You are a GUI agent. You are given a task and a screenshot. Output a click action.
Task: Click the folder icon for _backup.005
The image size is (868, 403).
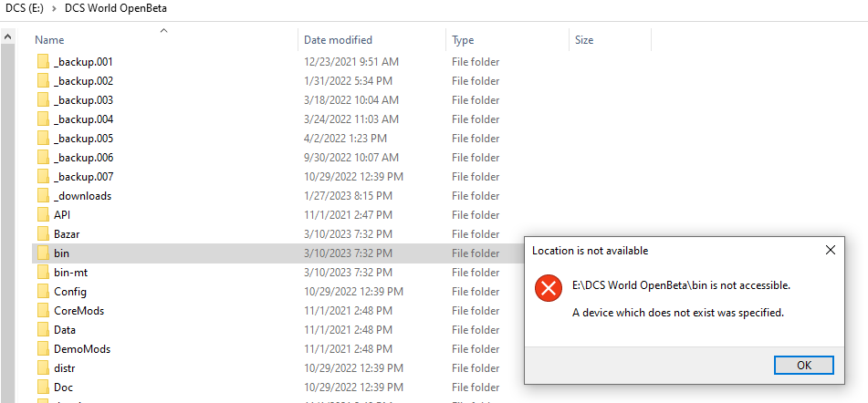pyautogui.click(x=44, y=139)
